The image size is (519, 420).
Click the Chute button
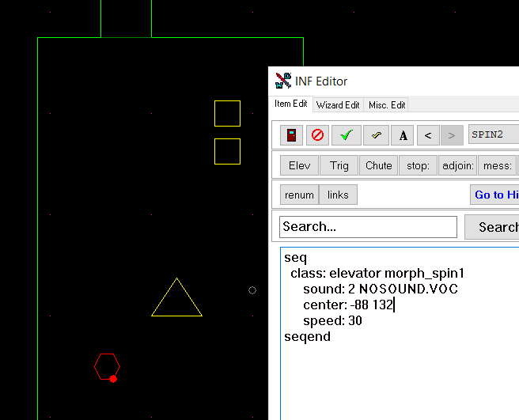click(x=378, y=165)
